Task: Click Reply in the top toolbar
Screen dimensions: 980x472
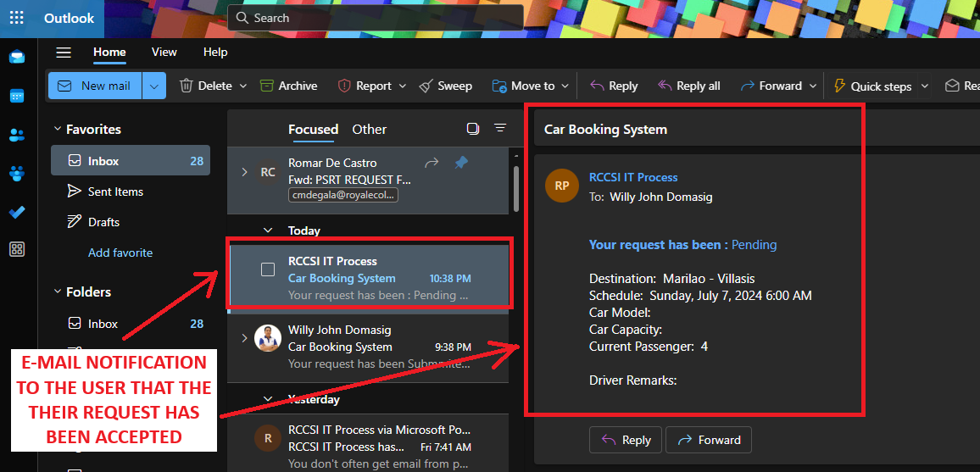Action: tap(614, 86)
